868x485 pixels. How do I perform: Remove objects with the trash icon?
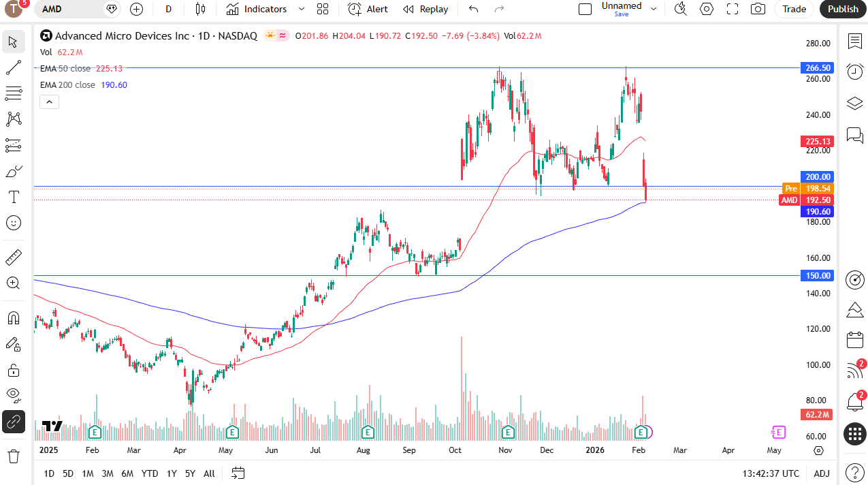[13, 456]
